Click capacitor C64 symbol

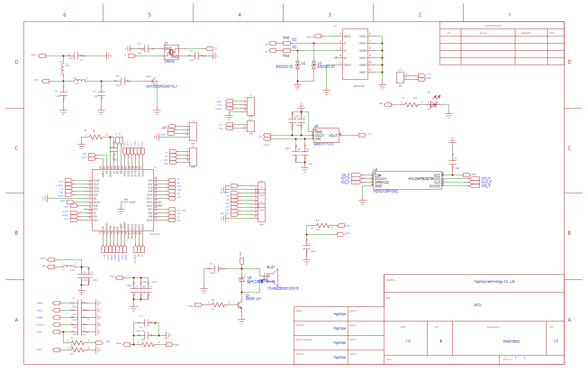123,81
